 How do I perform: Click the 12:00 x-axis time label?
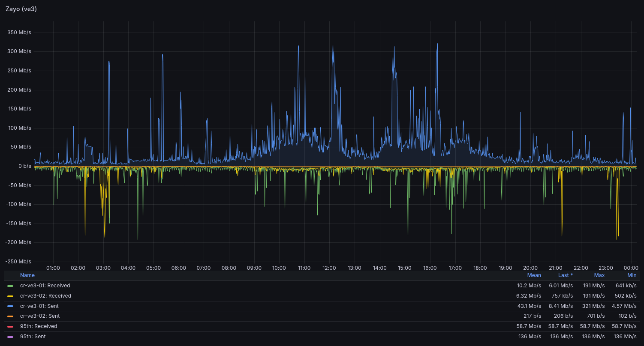click(329, 268)
